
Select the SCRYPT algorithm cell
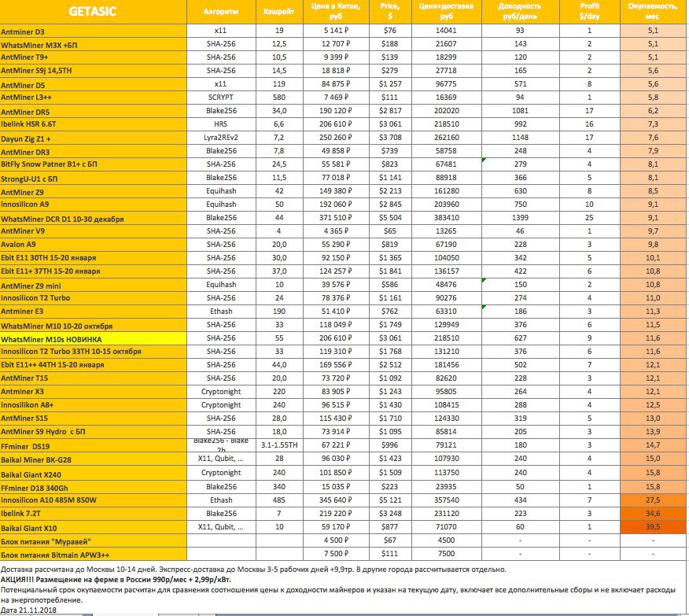221,98
